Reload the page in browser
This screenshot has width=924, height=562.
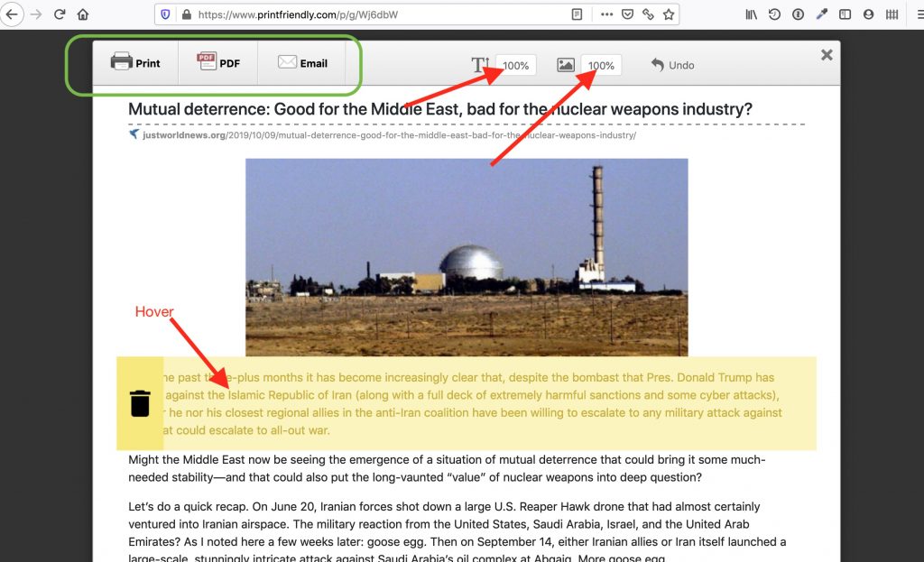click(x=60, y=14)
